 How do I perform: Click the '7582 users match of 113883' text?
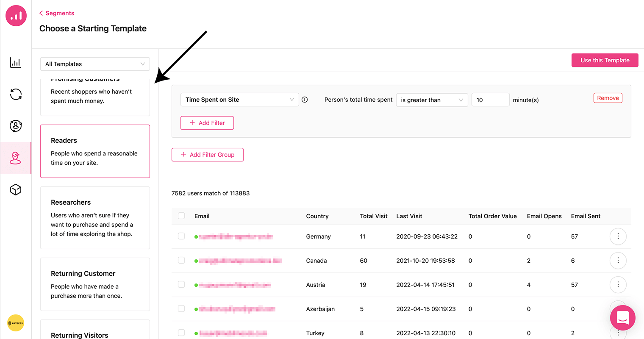click(x=211, y=193)
